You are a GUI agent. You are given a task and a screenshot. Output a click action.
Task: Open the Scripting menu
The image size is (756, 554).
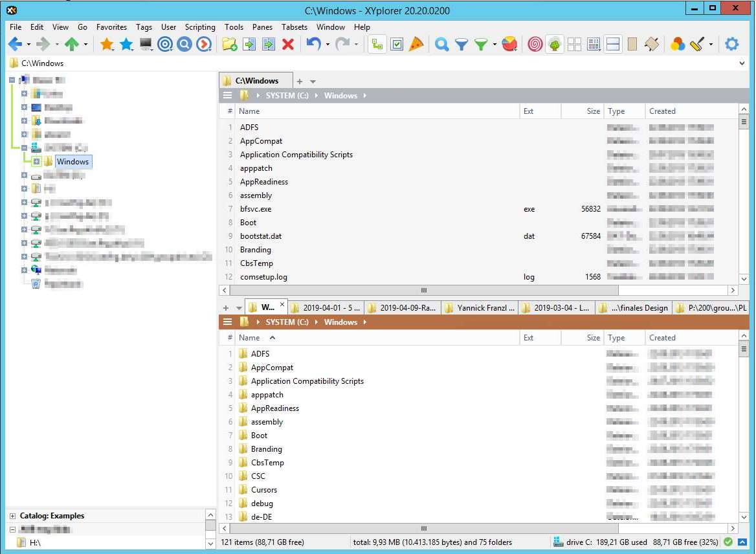tap(200, 27)
